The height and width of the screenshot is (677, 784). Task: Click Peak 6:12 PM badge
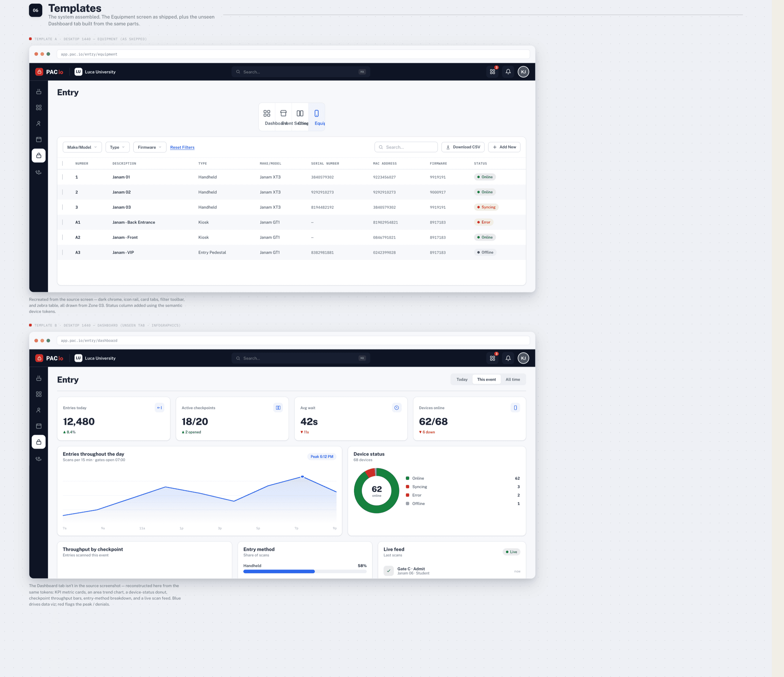[x=322, y=457]
